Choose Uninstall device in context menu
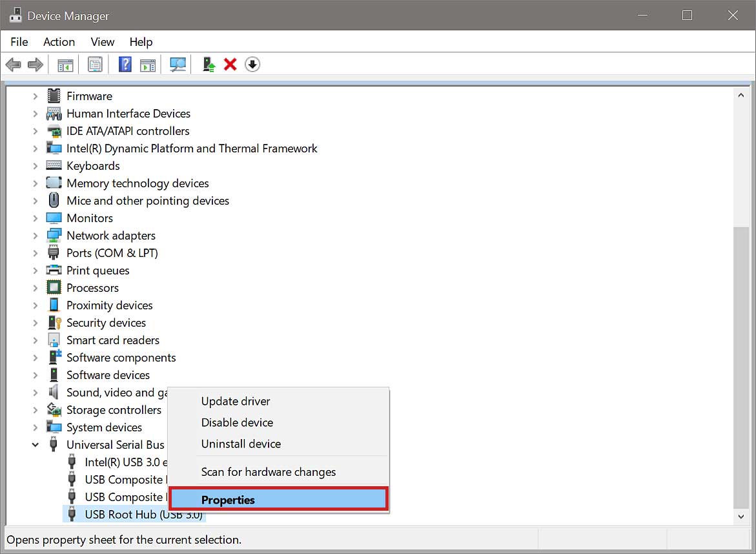 click(x=278, y=444)
